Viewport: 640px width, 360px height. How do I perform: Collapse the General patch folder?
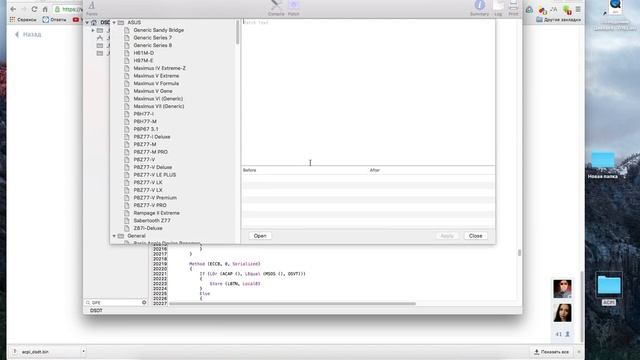pos(114,236)
